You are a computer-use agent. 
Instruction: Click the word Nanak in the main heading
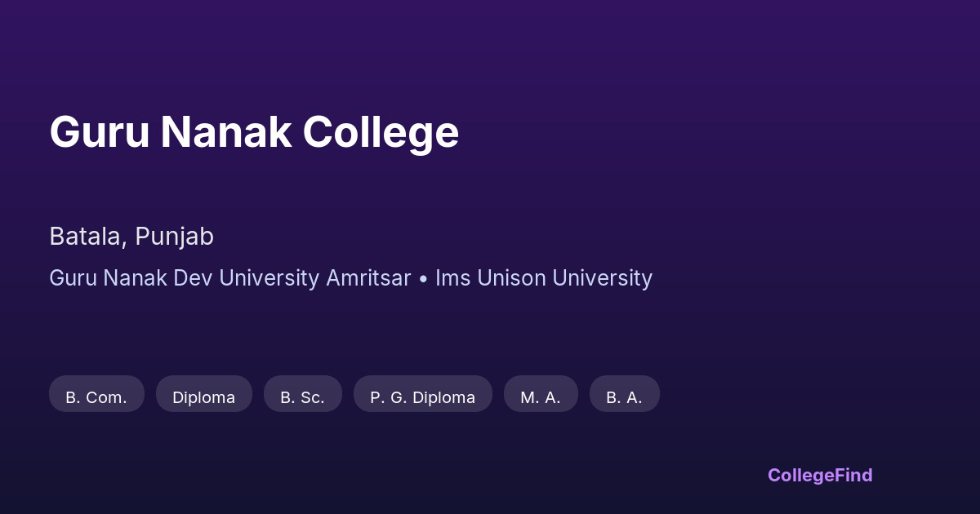[x=226, y=132]
